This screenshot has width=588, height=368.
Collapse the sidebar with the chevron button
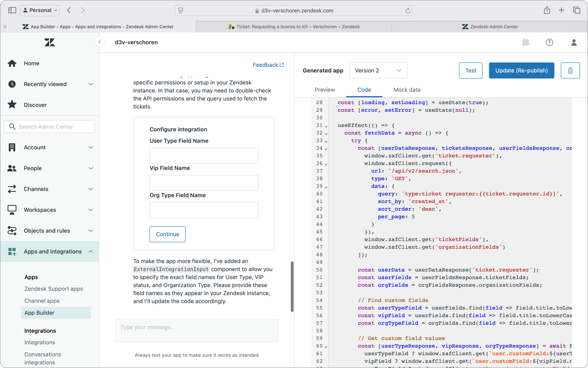point(100,42)
